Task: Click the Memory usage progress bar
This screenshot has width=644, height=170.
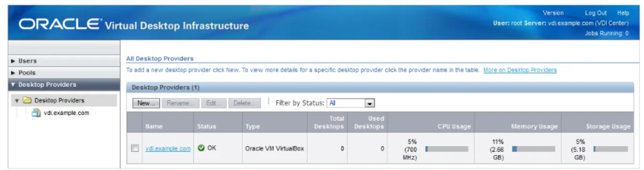Action: pos(533,148)
